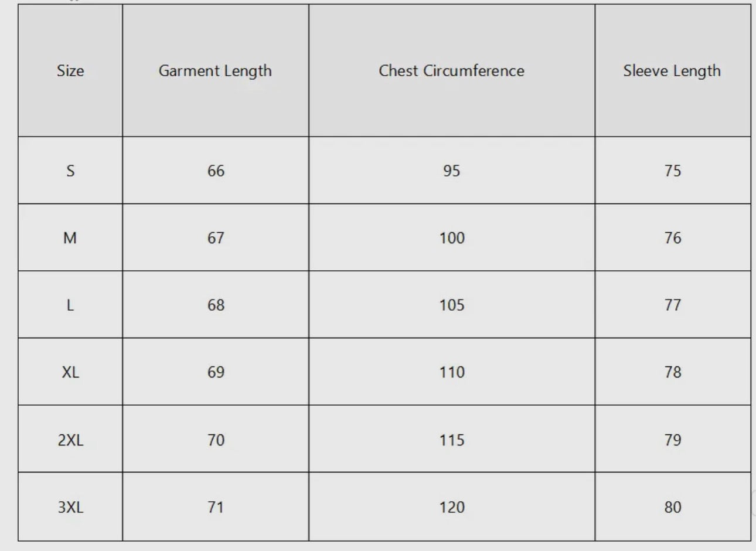756x551 pixels.
Task: Click chest circumference value 120
Action: coord(451,507)
